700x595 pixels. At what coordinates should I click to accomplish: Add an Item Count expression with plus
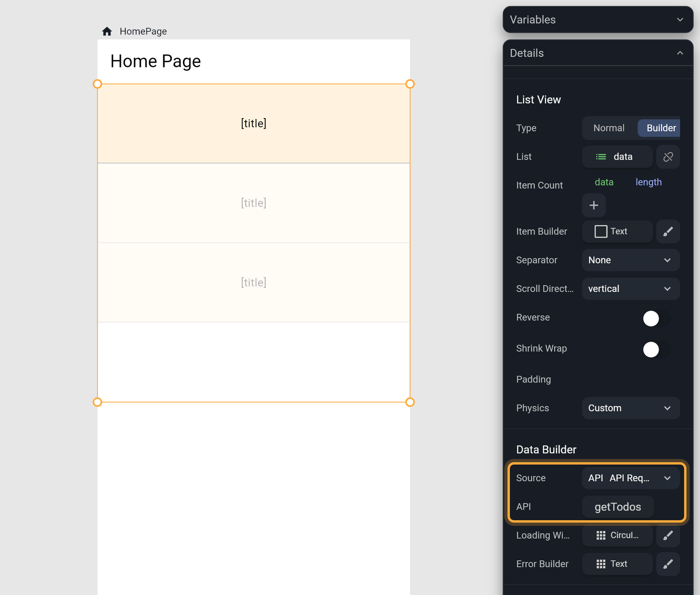point(594,205)
